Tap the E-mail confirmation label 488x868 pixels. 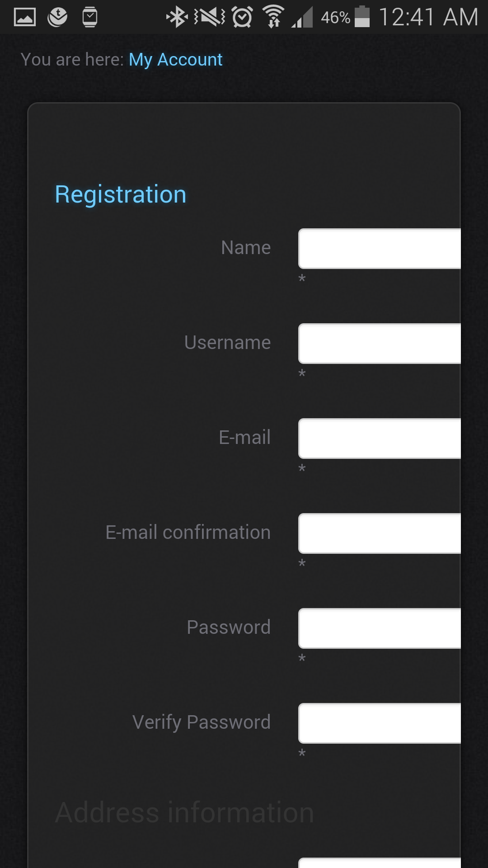[188, 533]
